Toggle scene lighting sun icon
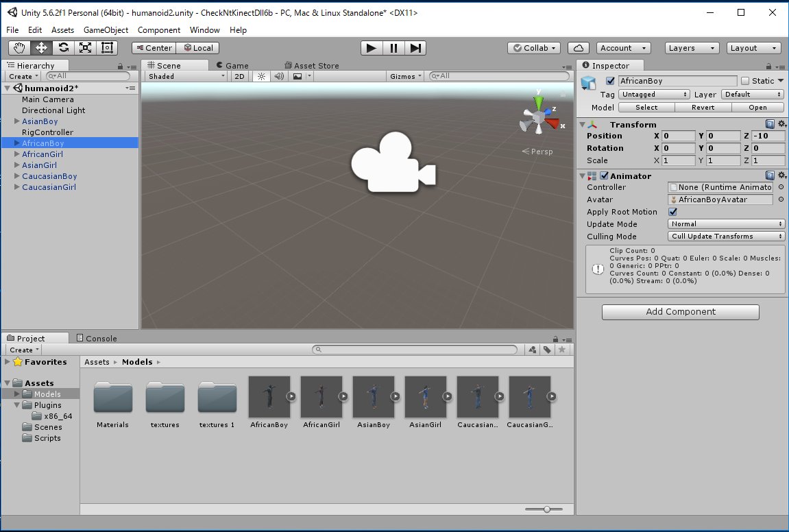 (x=261, y=76)
